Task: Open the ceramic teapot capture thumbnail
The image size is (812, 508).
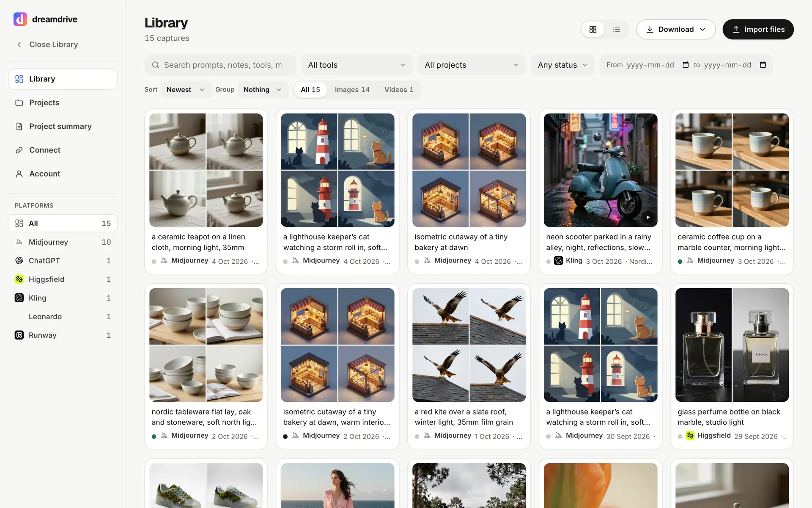Action: (x=206, y=170)
